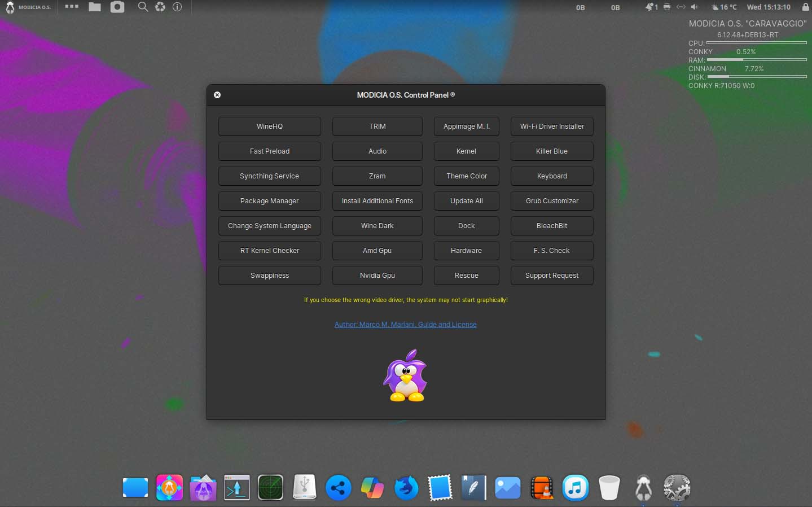Launch the terminal icon in the dock
The width and height of the screenshot is (812, 507).
pos(237,487)
